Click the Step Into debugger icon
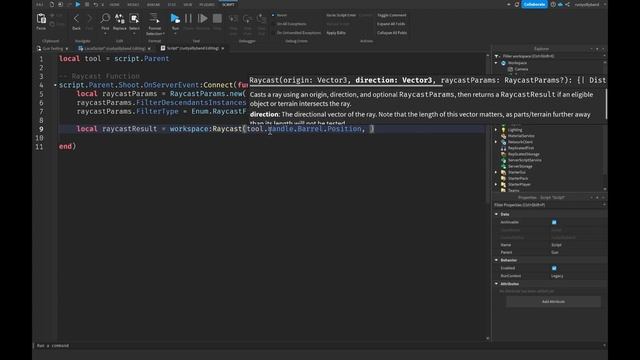The width and height of the screenshot is (640, 360). point(233,19)
